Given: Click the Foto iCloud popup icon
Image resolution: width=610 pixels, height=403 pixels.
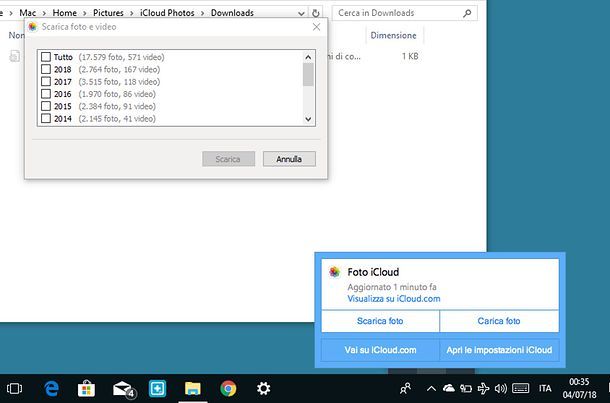Looking at the screenshot, I should [x=334, y=272].
